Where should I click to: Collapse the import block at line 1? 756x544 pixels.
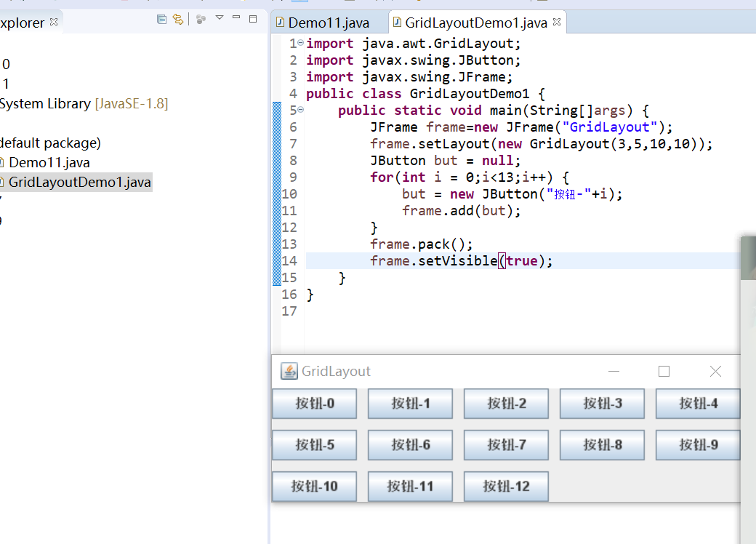pos(300,43)
